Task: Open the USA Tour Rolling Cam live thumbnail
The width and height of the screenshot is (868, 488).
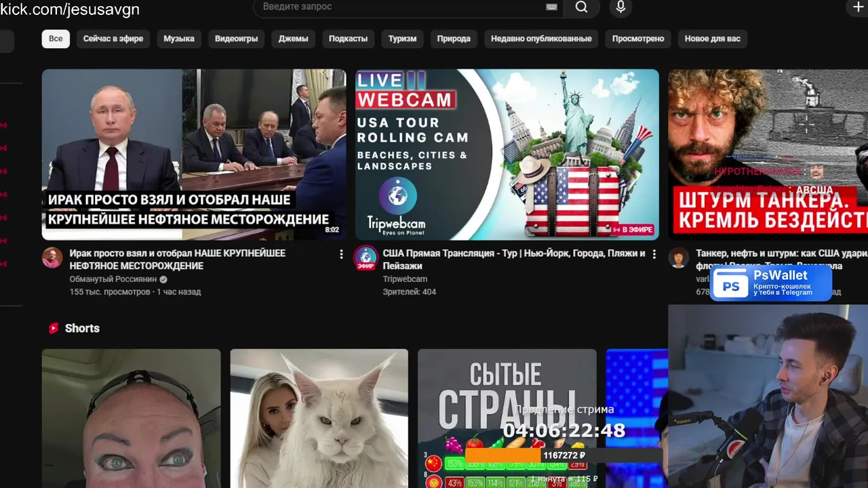Action: [x=507, y=155]
